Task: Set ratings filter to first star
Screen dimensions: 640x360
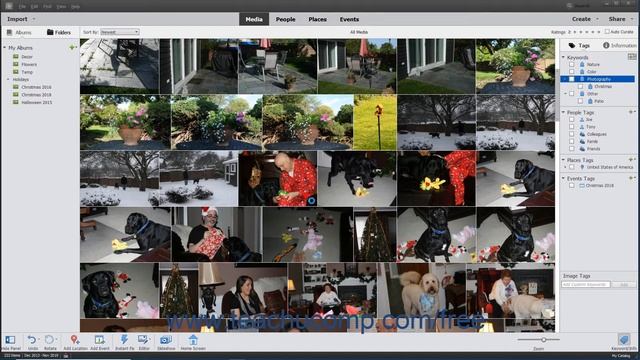Action: (575, 32)
